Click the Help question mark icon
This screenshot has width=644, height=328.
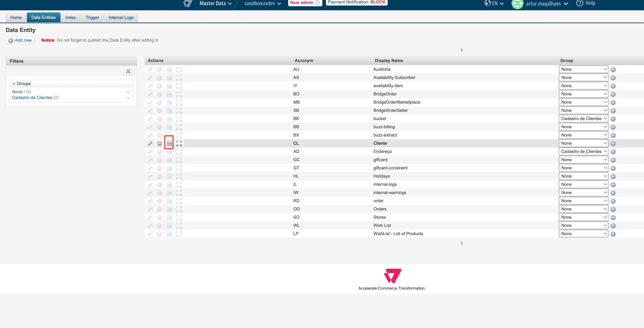[x=579, y=3]
